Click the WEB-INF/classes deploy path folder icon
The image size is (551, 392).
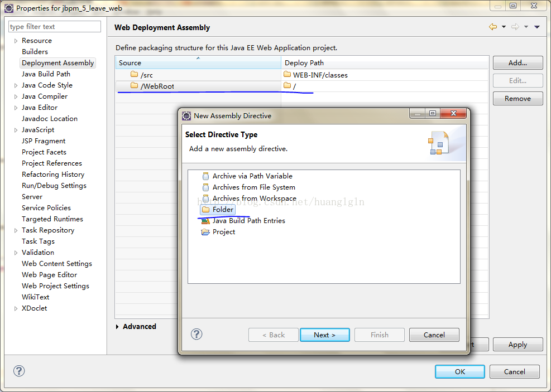click(x=288, y=74)
